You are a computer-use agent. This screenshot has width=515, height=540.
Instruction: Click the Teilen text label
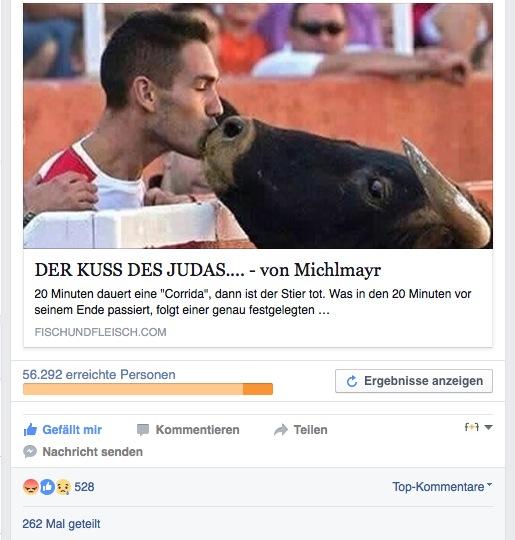(310, 430)
